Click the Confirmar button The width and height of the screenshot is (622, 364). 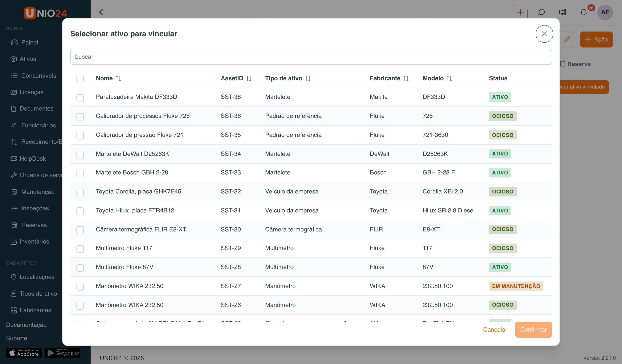[533, 329]
